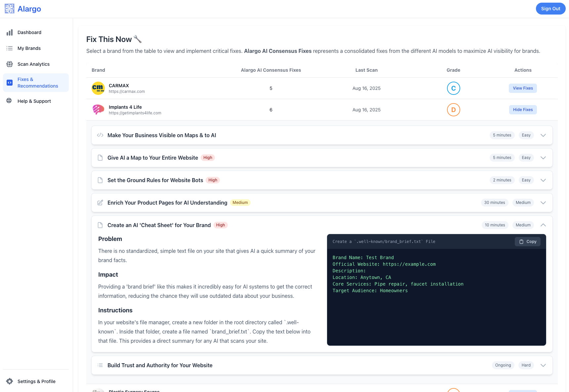Open the carmax.com website link
This screenshot has height=392, width=569.
pyautogui.click(x=127, y=92)
